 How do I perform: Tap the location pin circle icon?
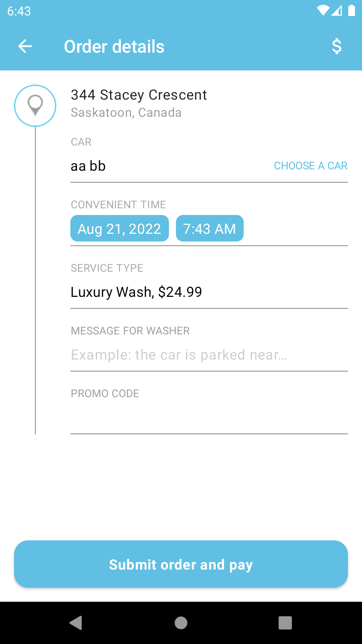[35, 106]
